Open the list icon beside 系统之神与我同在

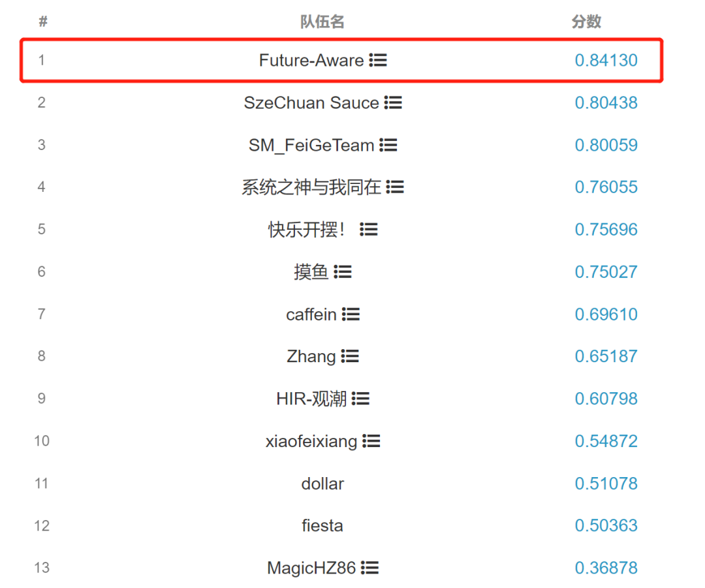395,187
